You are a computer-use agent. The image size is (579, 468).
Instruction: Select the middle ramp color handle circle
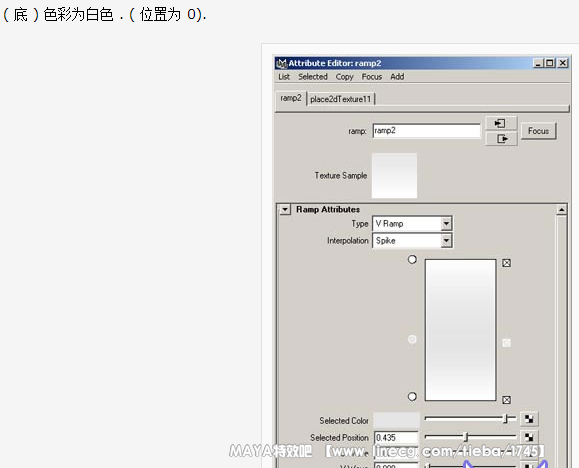click(x=412, y=339)
